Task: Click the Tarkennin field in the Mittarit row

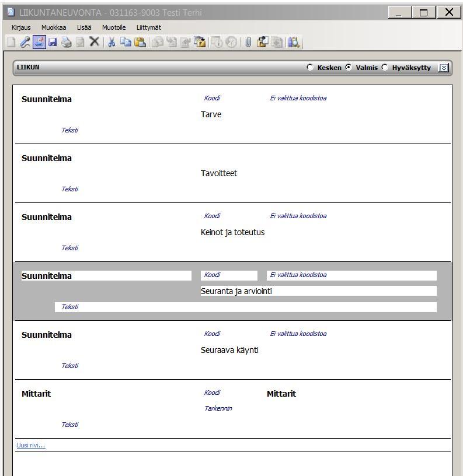Action: tap(218, 408)
